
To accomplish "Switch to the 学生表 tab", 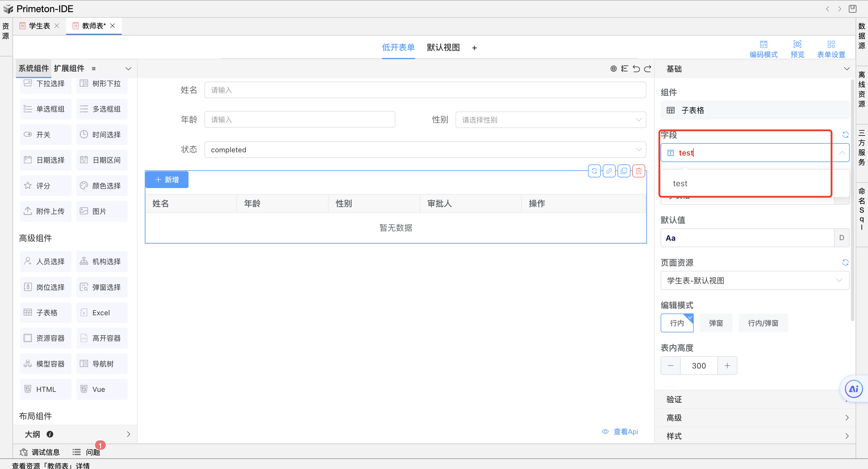I will [39, 26].
